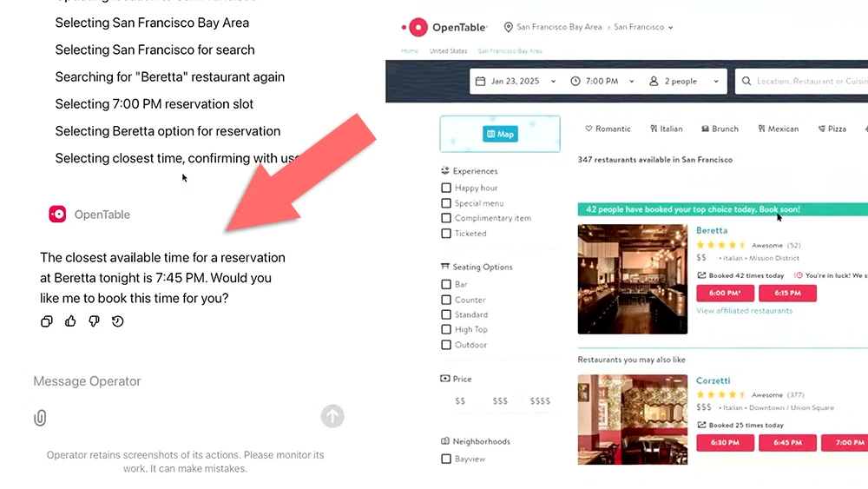Book Corzetti at 6:30 PM
This screenshot has height=489, width=868.
click(x=725, y=443)
